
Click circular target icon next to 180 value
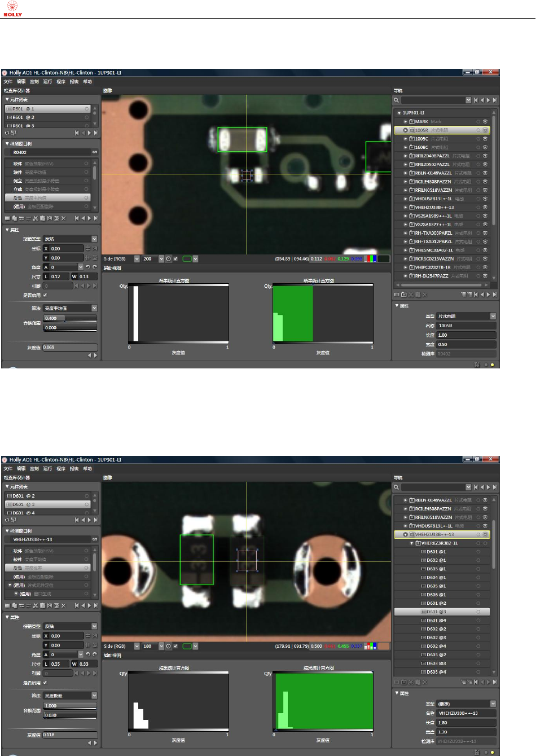168,646
